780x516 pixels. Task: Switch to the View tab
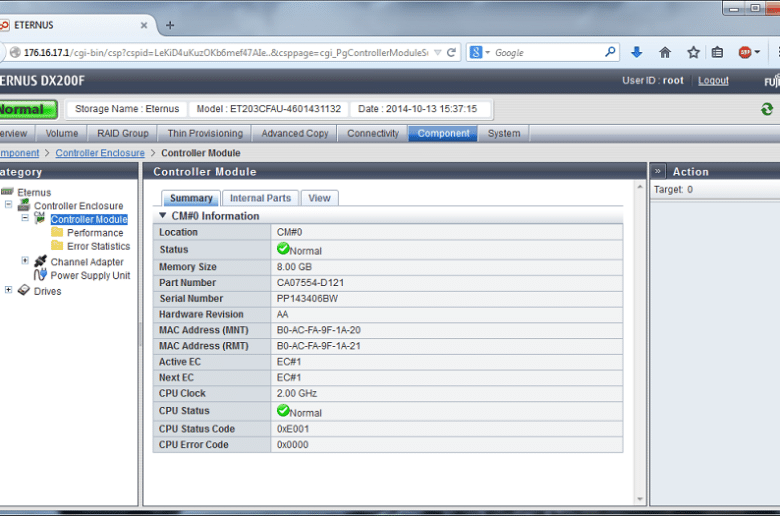(319, 198)
